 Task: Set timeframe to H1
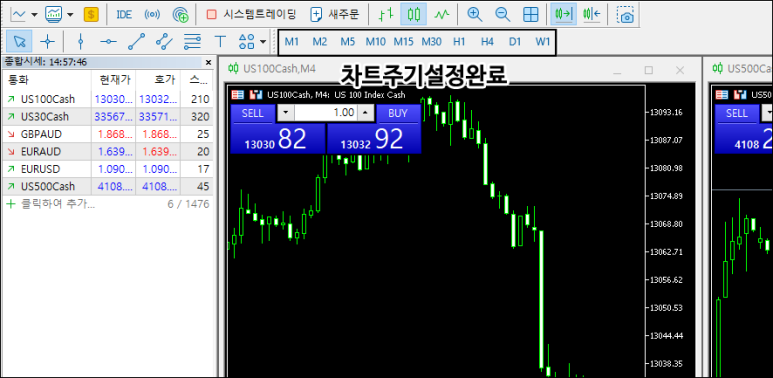coord(459,42)
